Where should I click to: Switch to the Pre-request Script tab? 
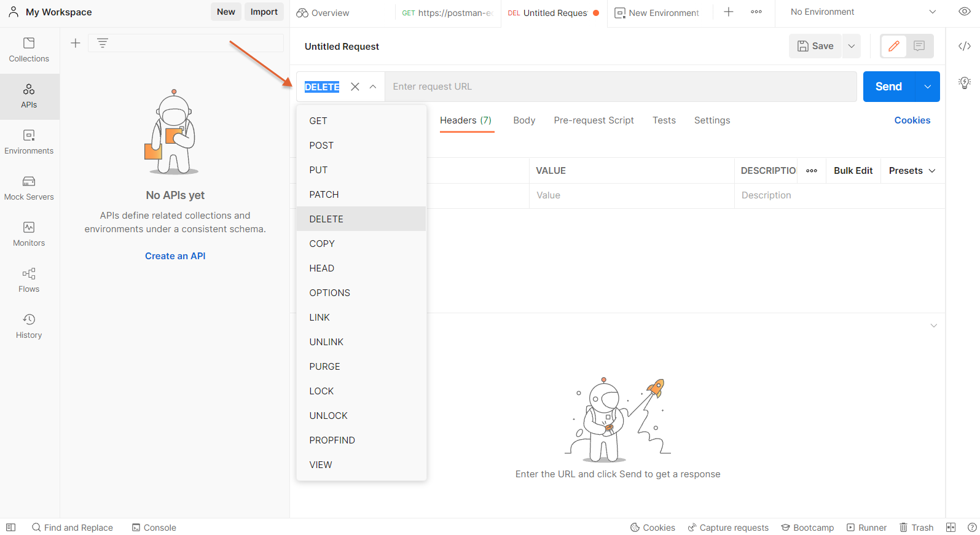coord(594,120)
